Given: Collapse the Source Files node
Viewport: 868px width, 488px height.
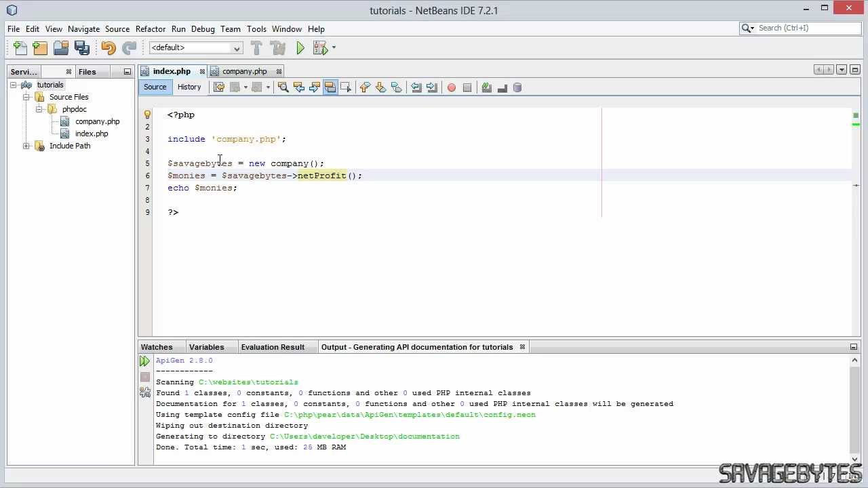Looking at the screenshot, I should (x=26, y=97).
